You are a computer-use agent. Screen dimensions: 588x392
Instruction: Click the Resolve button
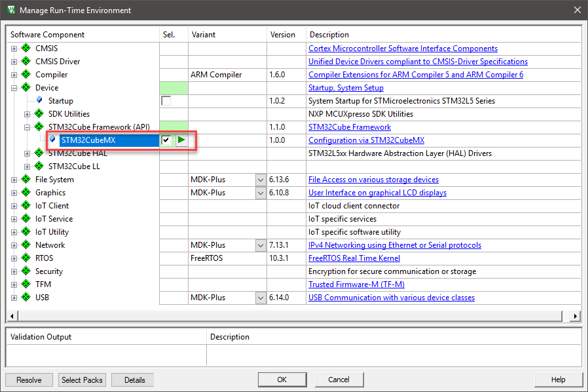pyautogui.click(x=29, y=380)
